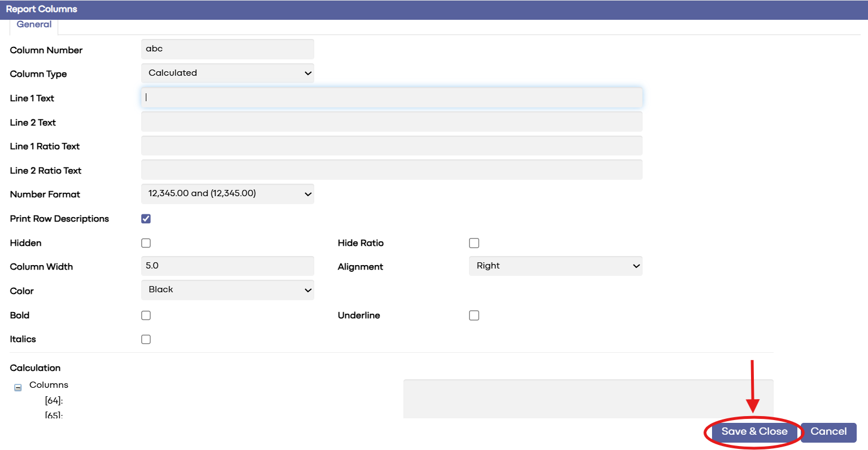Open the Color dropdown

click(x=227, y=290)
